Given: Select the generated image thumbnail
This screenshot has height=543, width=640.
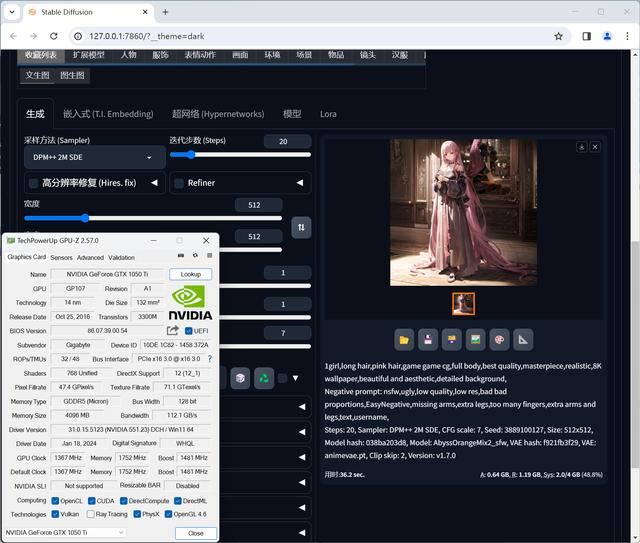Looking at the screenshot, I should point(463,304).
